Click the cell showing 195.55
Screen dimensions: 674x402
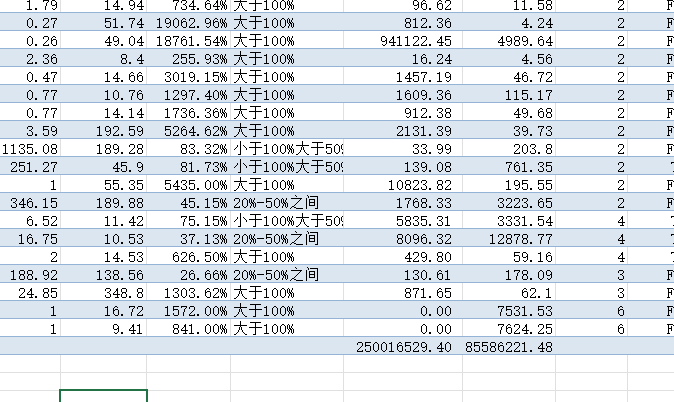pos(509,185)
